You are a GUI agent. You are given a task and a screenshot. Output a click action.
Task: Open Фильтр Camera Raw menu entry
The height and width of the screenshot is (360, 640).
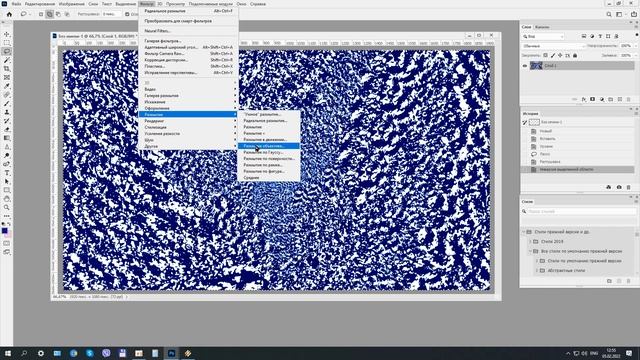(x=164, y=53)
